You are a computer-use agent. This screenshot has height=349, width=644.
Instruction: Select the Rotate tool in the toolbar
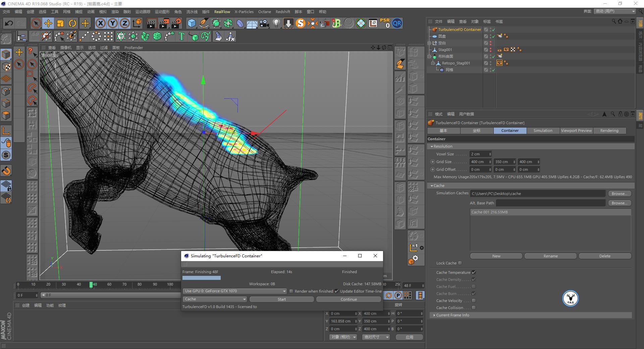(x=73, y=23)
